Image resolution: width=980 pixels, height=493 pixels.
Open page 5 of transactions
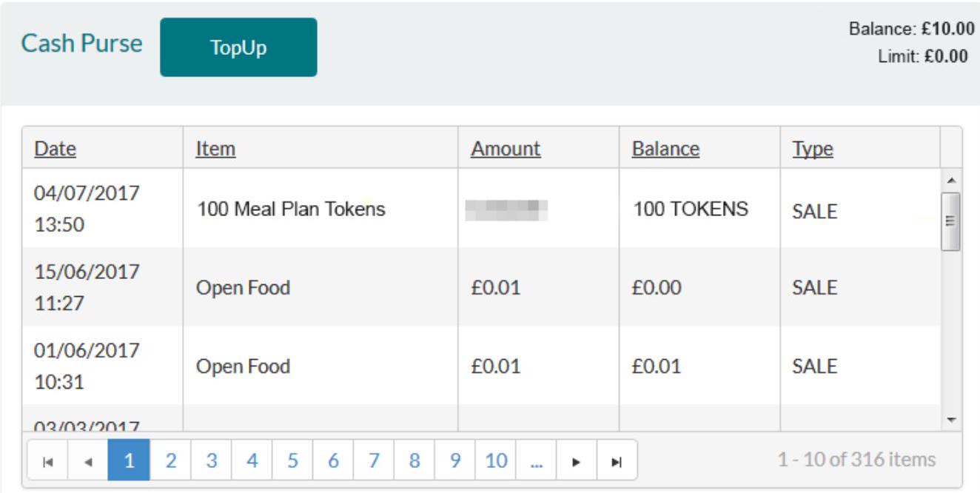pyautogui.click(x=292, y=460)
